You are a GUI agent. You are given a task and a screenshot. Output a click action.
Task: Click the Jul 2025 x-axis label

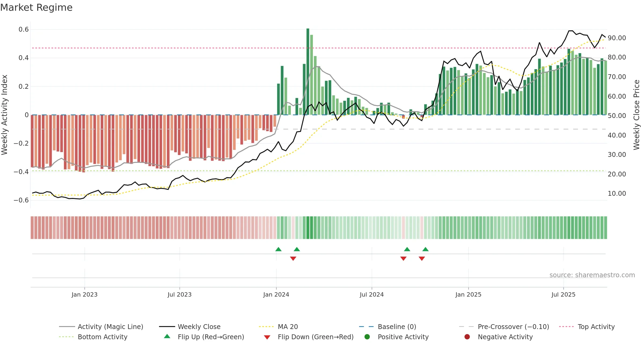click(x=563, y=294)
